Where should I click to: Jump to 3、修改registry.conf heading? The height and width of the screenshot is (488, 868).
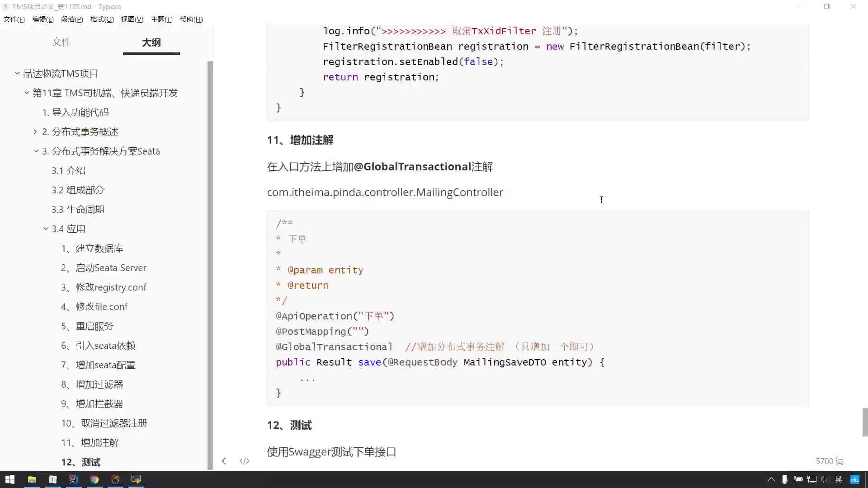point(104,287)
